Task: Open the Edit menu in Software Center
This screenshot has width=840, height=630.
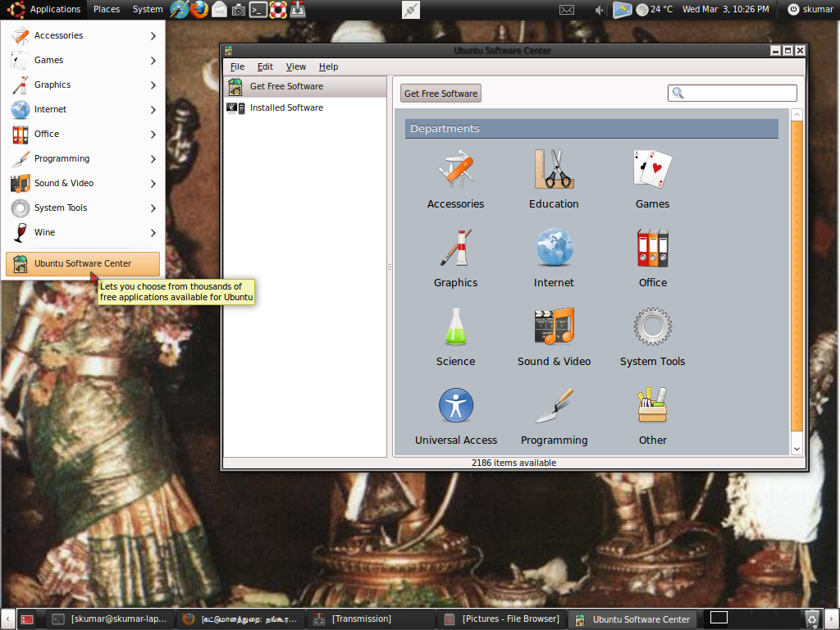Action: click(265, 66)
